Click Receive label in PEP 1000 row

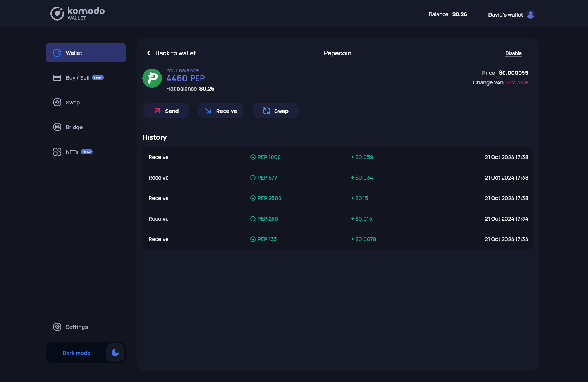pyautogui.click(x=158, y=157)
